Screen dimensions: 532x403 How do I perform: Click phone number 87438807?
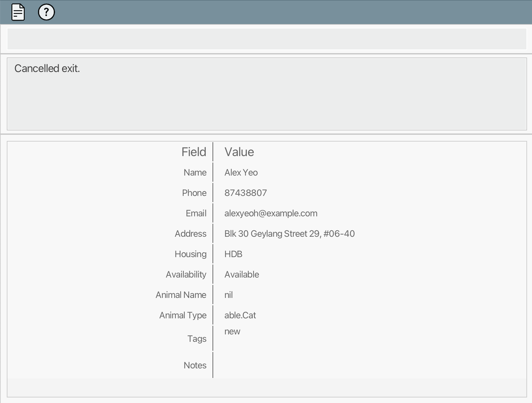246,193
